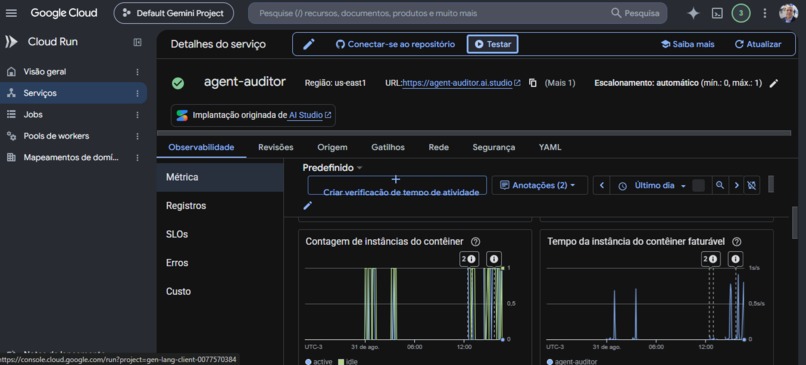The width and height of the screenshot is (806, 365).
Task: Show help for Tempo da instância faturável
Action: [737, 242]
